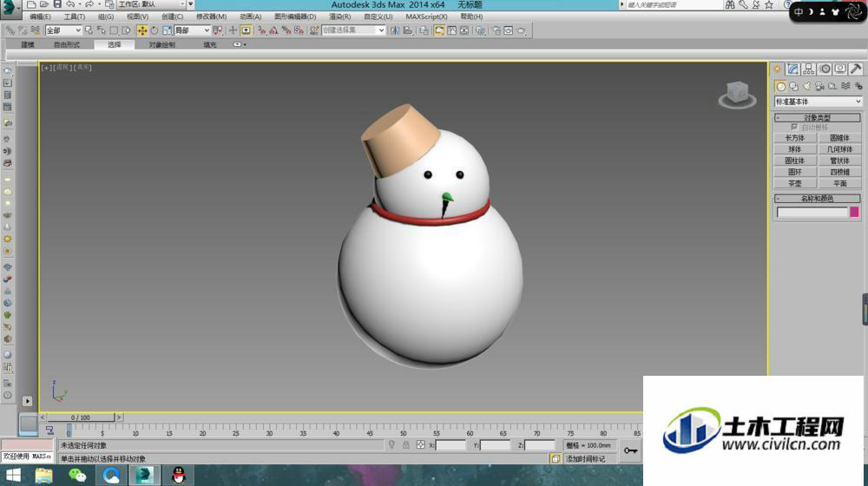Select the Select and Rotate tool
Image resolution: width=868 pixels, height=486 pixels.
coord(155,30)
